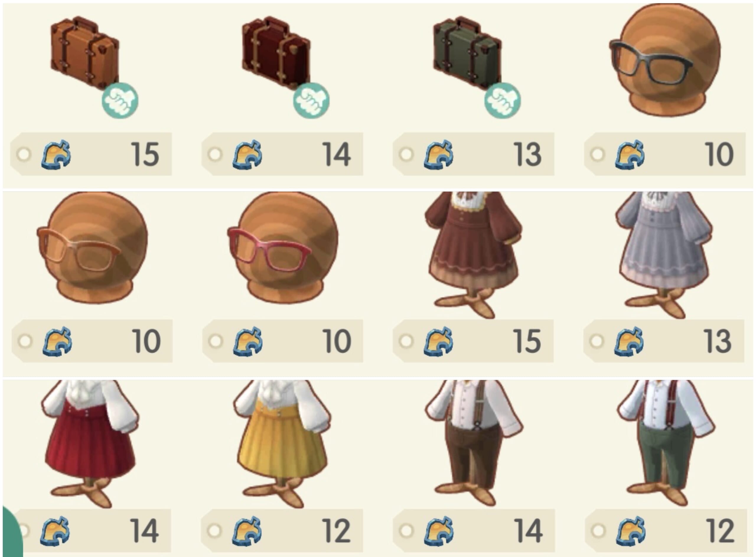Click leaf ticket icon on price 15 suitcase tag
Screen dimensions: 756x557
56,154
